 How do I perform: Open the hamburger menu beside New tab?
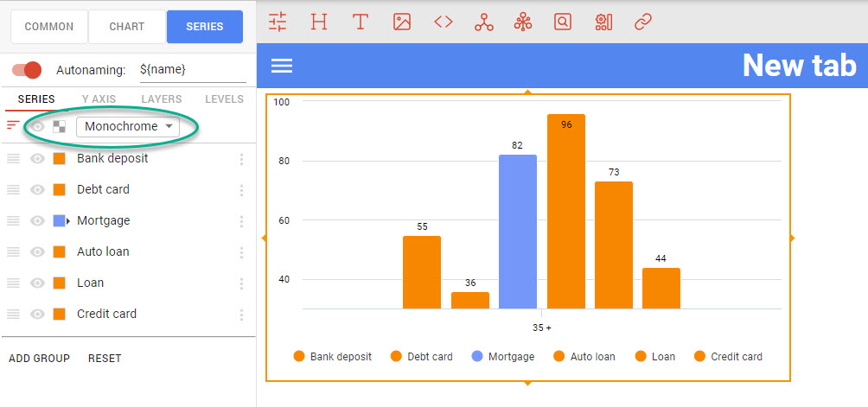282,66
